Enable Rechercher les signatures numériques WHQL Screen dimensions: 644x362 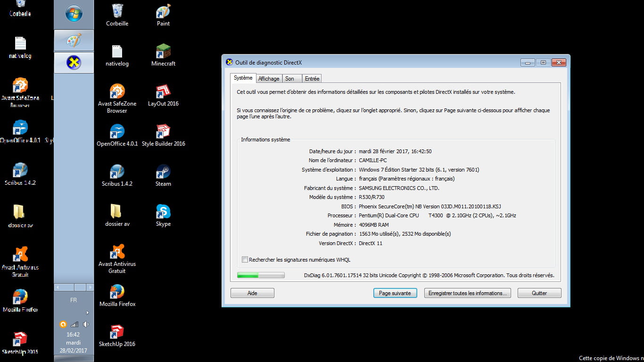245,260
